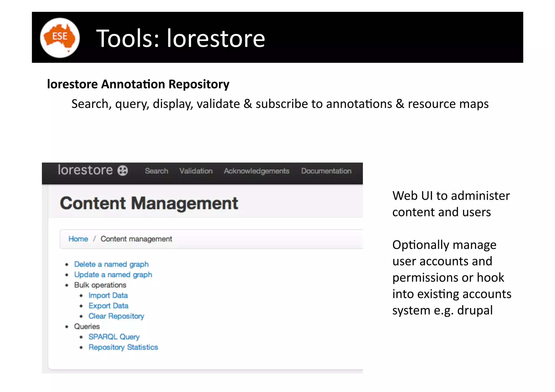Go to the Home breadcrumb link
This screenshot has width=555, height=392.
pyautogui.click(x=78, y=239)
